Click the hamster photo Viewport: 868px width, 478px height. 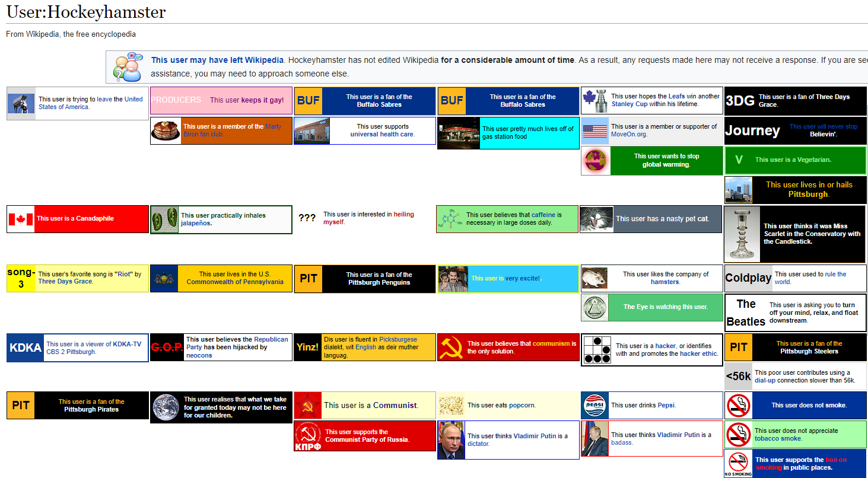[595, 278]
